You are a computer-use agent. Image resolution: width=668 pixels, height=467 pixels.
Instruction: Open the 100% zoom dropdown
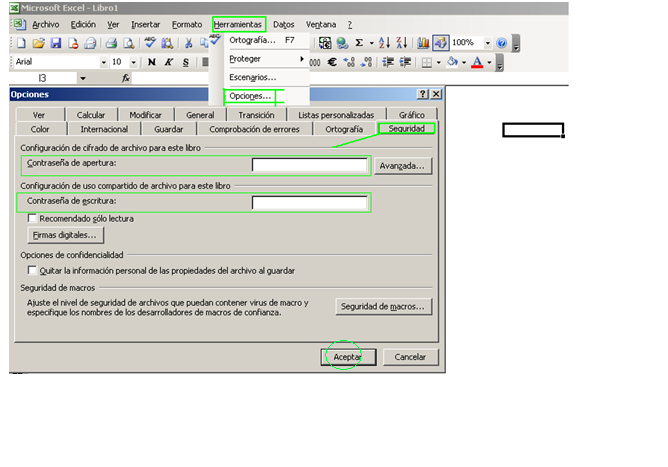[x=487, y=43]
